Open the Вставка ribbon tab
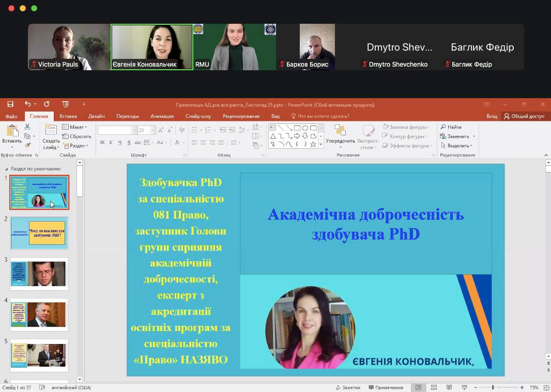Screen dimensions: 551x392 pos(68,116)
